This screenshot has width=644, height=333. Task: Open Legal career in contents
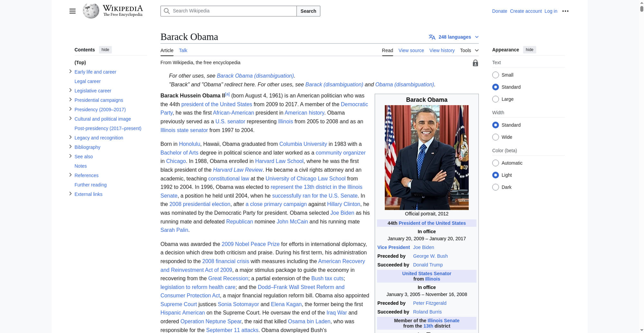[x=88, y=81]
